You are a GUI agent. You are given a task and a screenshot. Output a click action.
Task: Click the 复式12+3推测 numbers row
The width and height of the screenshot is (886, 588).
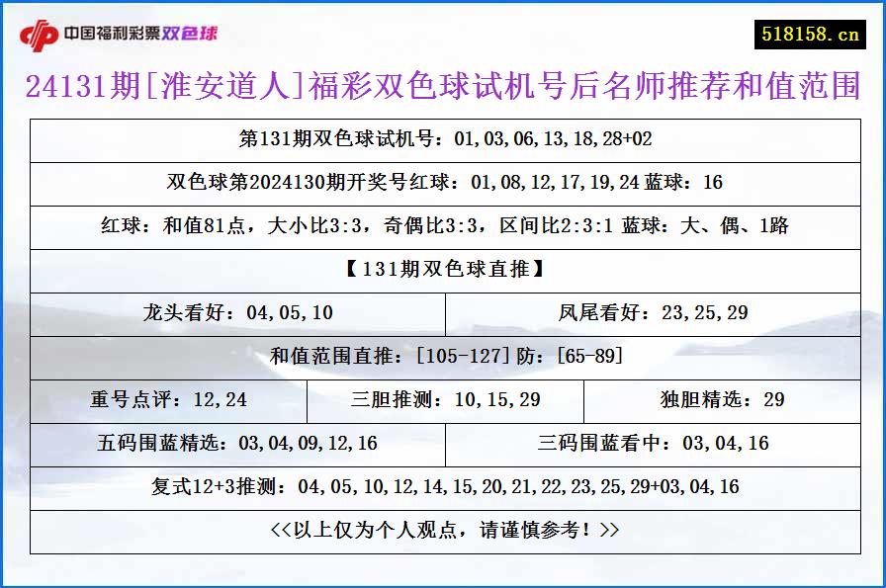click(442, 484)
